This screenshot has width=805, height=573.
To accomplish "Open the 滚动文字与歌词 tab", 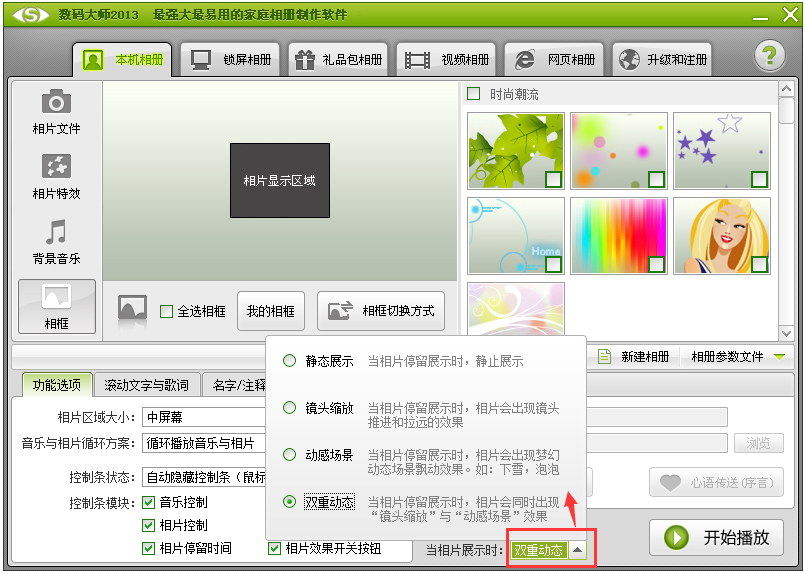I will 147,385.
